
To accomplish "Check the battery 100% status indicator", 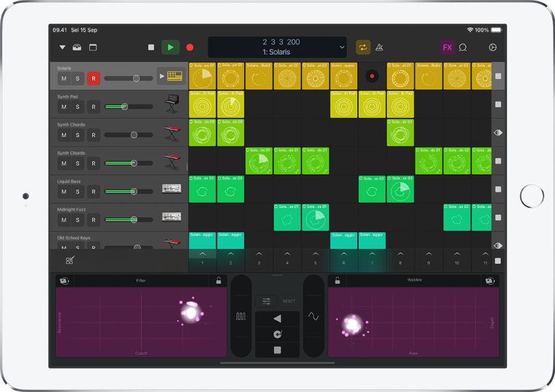I will (x=488, y=30).
